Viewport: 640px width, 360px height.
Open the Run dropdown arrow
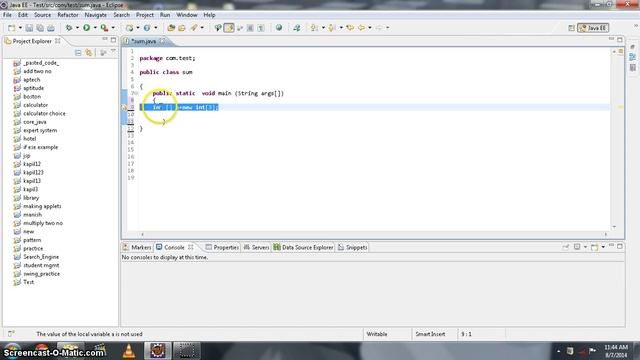[95, 28]
